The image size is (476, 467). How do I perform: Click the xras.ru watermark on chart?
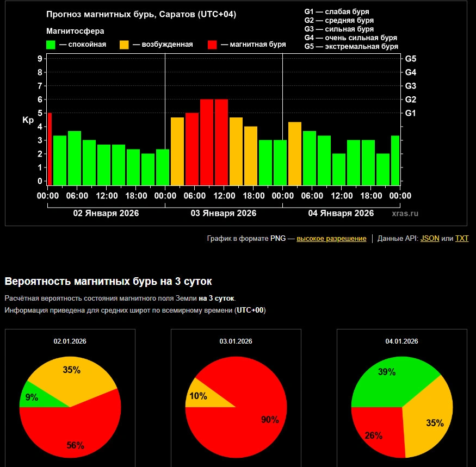[405, 214]
